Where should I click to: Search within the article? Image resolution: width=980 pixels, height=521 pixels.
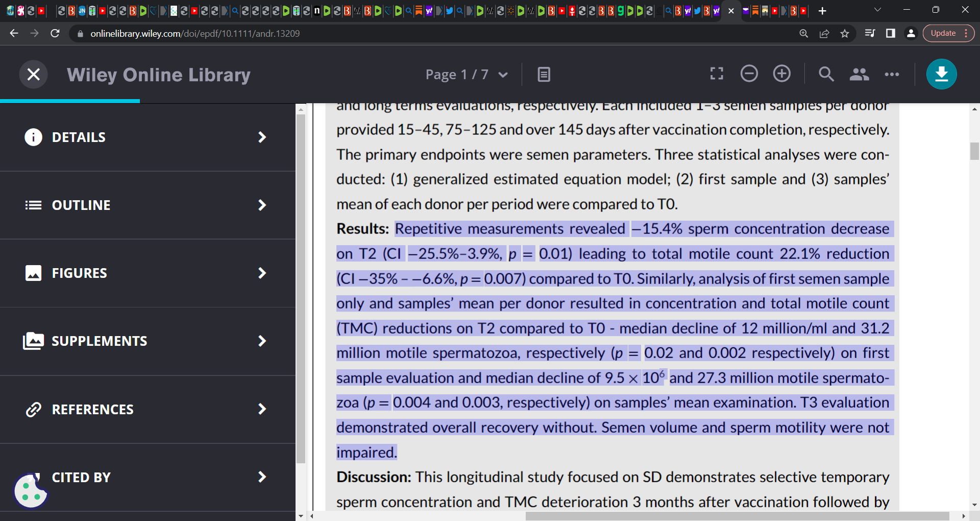pos(826,74)
